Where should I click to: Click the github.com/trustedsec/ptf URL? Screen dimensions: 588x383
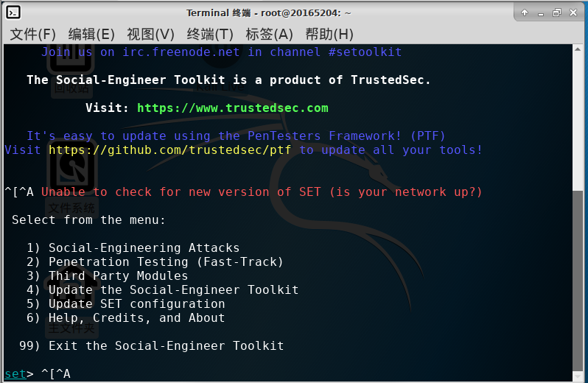(x=170, y=150)
